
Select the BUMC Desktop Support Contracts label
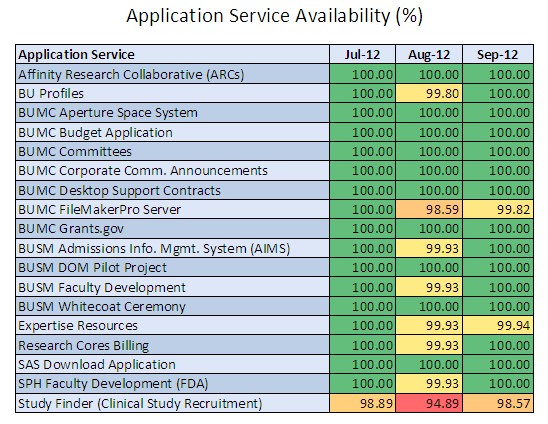[172, 190]
